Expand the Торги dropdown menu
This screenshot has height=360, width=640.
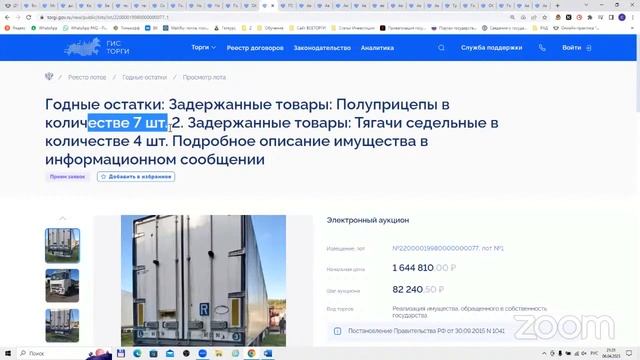(203, 47)
